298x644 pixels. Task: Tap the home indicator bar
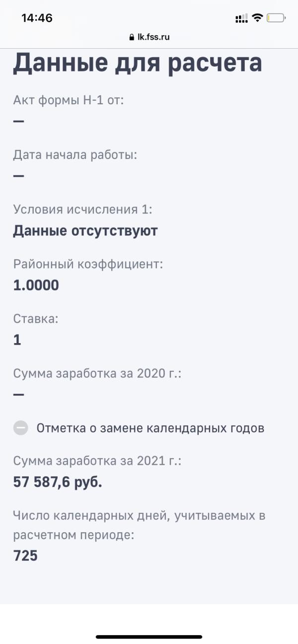coord(149,637)
